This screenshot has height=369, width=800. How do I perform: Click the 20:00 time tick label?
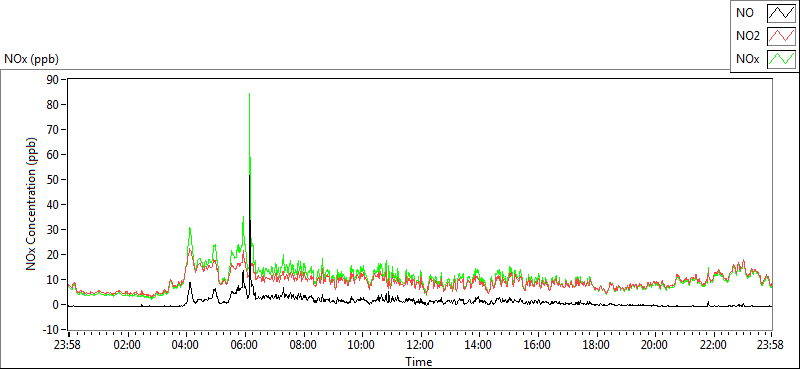pyautogui.click(x=655, y=344)
